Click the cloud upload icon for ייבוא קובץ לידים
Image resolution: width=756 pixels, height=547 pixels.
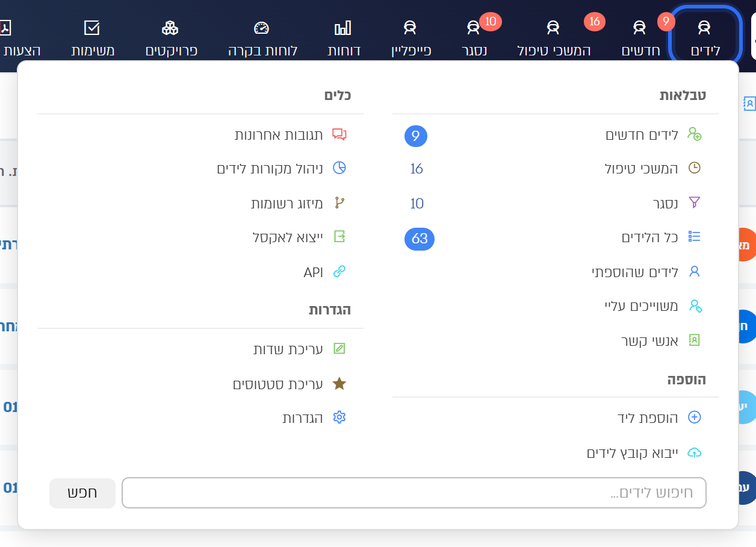(695, 452)
